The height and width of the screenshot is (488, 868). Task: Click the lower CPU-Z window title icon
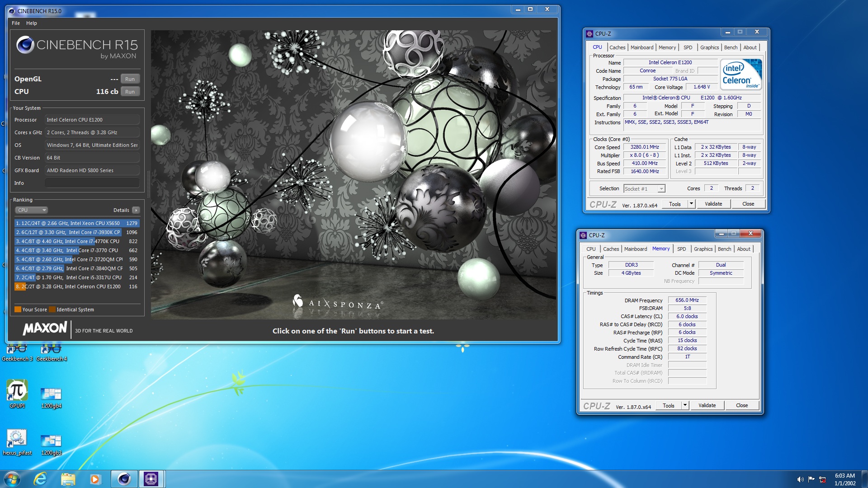click(583, 235)
